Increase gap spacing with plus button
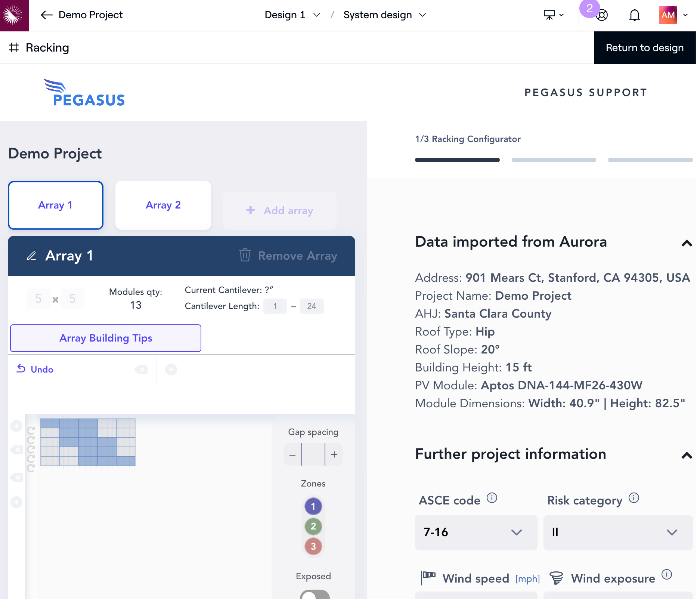 click(334, 454)
